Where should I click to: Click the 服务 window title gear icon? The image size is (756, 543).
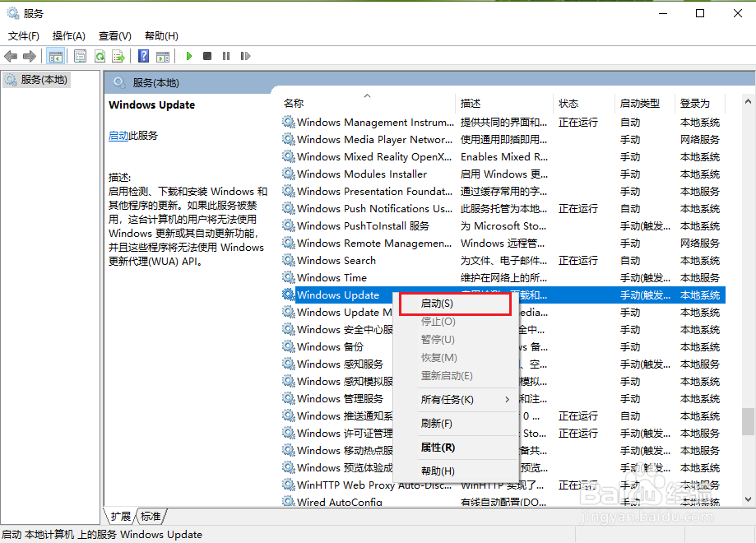[13, 13]
